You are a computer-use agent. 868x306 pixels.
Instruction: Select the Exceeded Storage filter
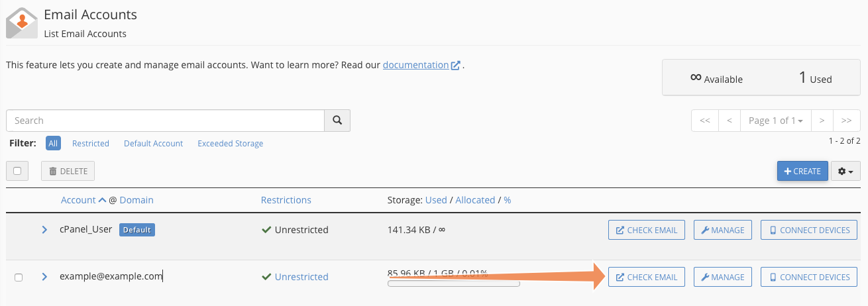click(230, 143)
